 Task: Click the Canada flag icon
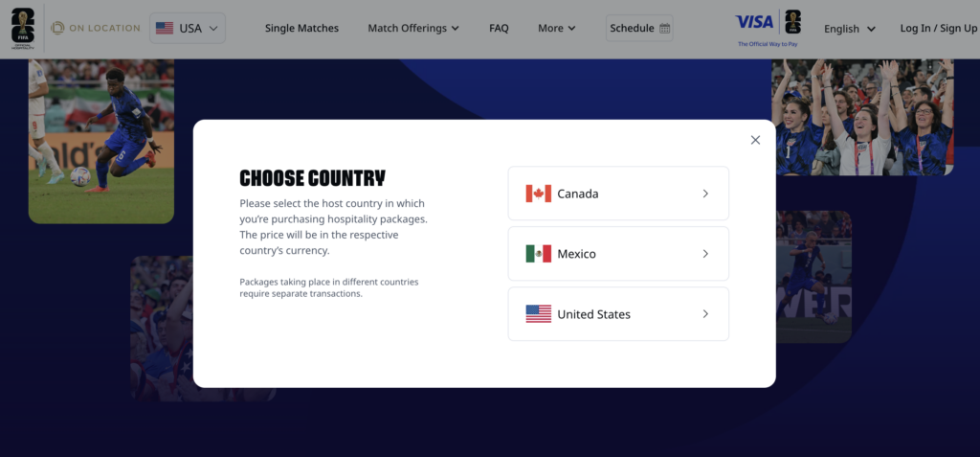[x=538, y=194]
